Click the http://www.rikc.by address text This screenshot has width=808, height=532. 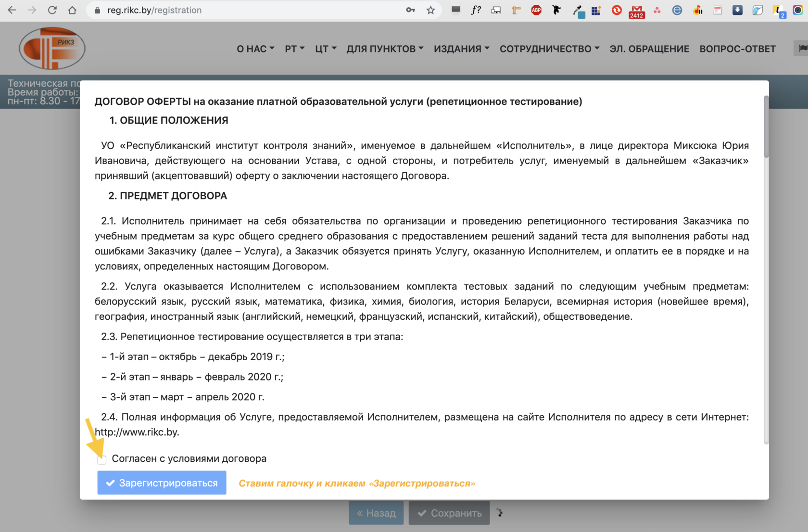click(x=137, y=432)
